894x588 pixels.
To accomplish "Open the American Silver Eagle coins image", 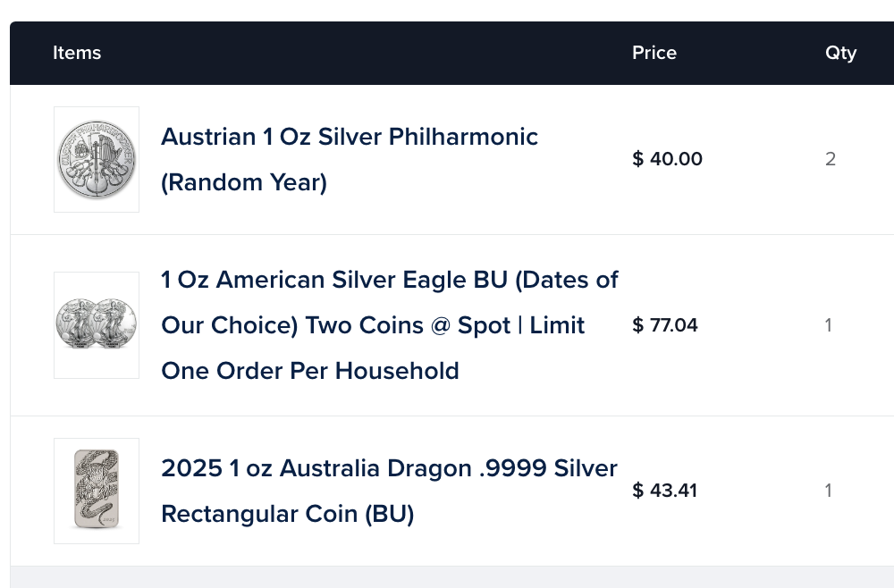I will (x=97, y=325).
